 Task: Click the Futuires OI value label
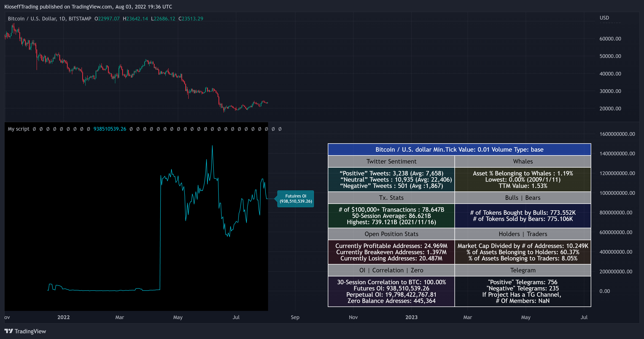tap(295, 199)
